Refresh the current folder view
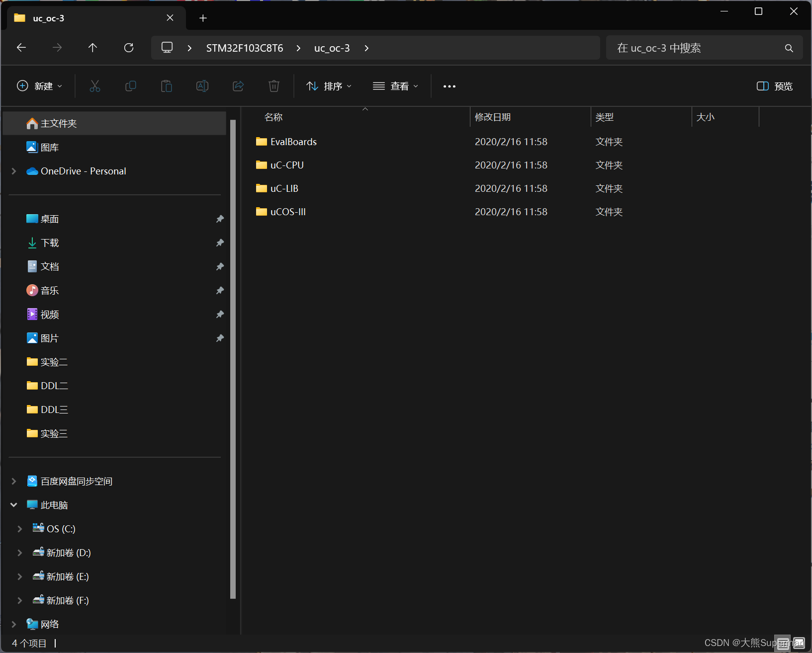 (x=129, y=48)
